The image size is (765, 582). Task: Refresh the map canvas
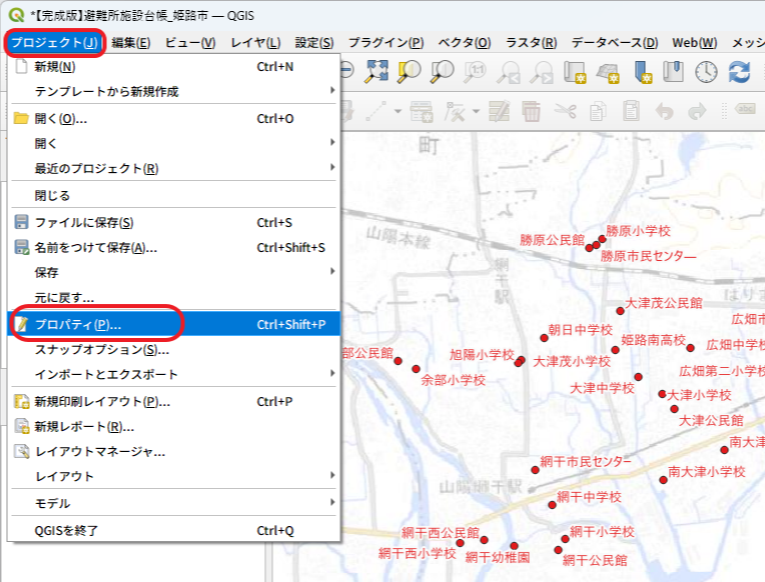click(739, 72)
